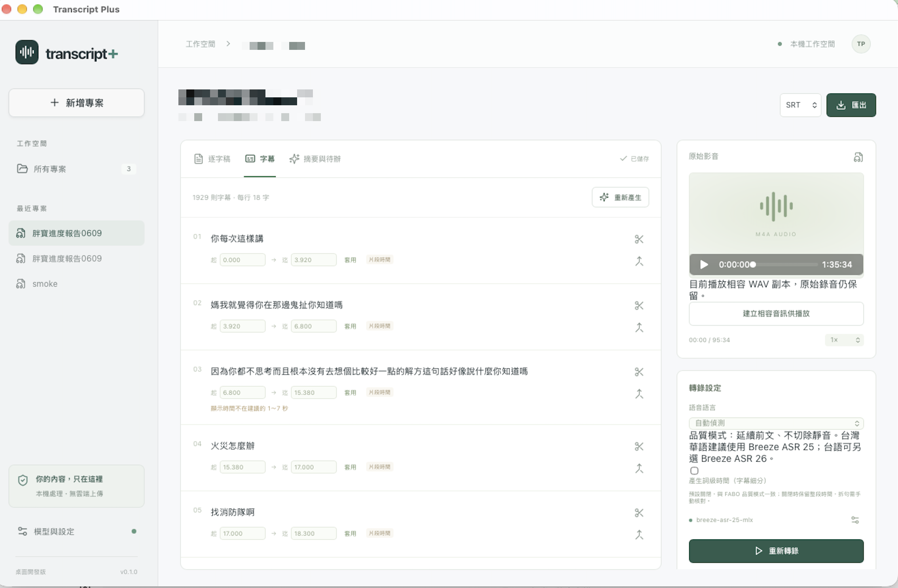
Task: Split subtitle 05 with the scissors icon
Action: (x=639, y=513)
